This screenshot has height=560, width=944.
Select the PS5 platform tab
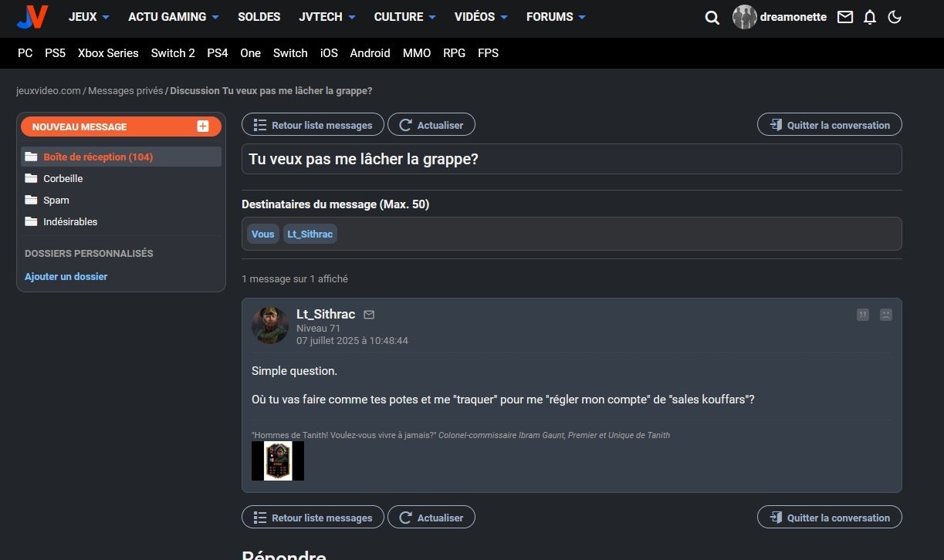pyautogui.click(x=55, y=53)
